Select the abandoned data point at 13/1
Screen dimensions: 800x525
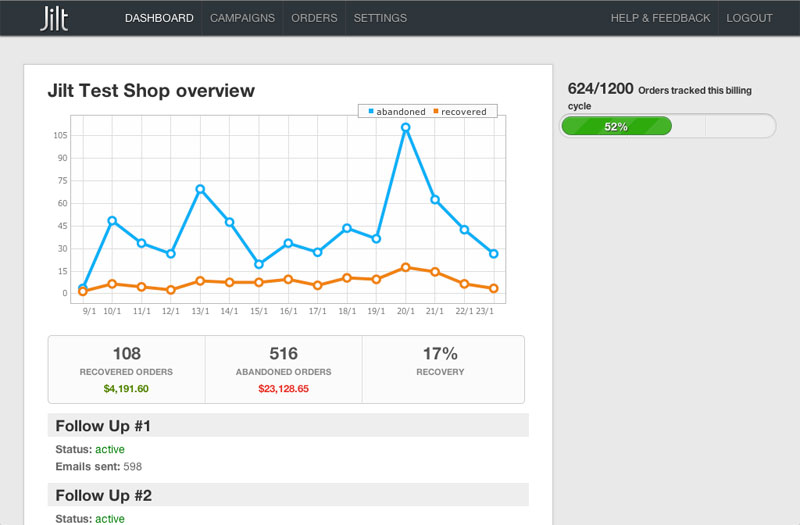[200, 189]
